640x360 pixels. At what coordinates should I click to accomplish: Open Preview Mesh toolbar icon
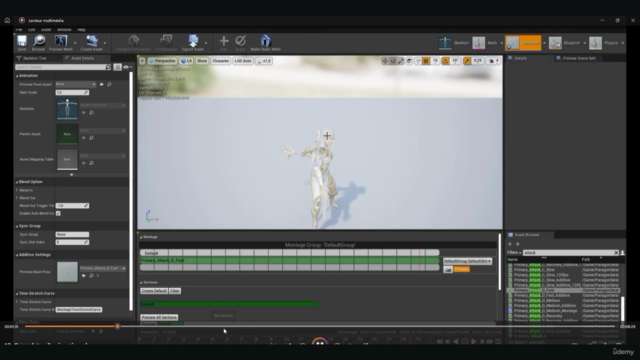click(x=61, y=41)
